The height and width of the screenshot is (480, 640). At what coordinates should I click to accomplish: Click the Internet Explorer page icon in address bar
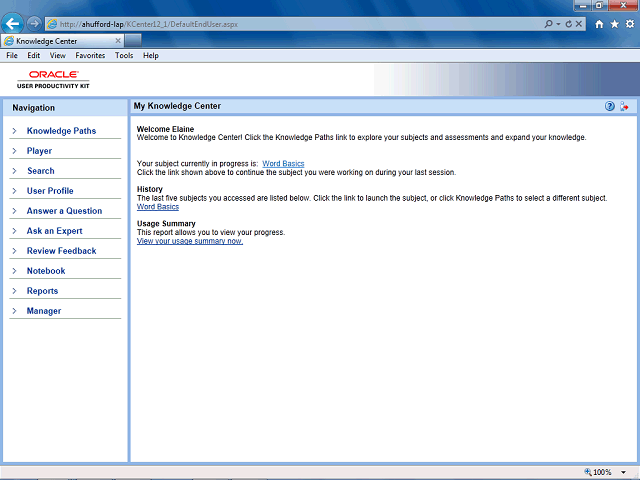52,24
